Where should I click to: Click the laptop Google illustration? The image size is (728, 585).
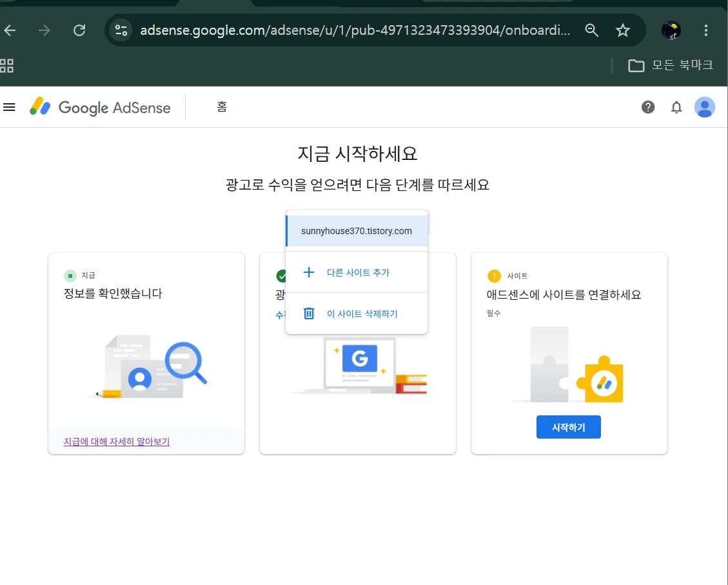(x=360, y=366)
